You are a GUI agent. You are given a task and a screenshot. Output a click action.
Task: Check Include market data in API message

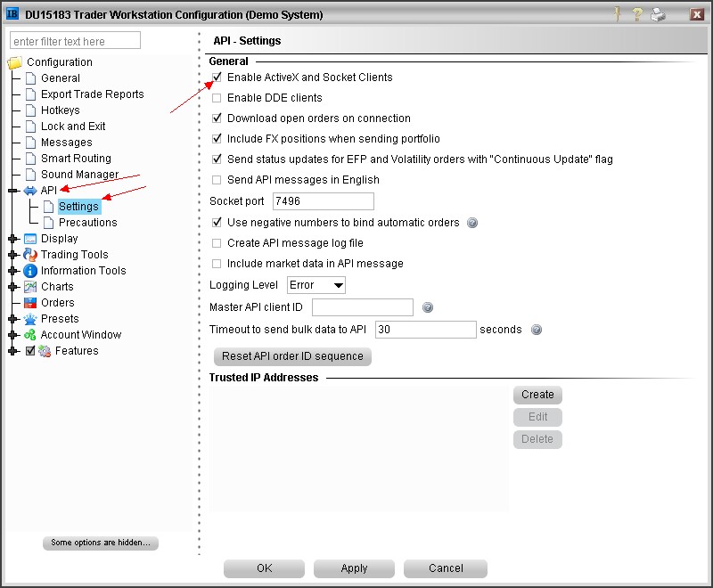pyautogui.click(x=217, y=264)
